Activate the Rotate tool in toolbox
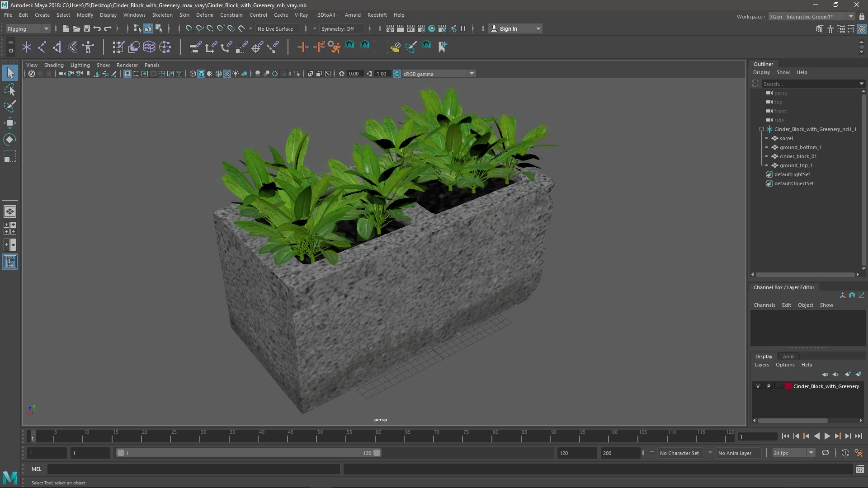Image resolution: width=868 pixels, height=488 pixels. [x=10, y=140]
